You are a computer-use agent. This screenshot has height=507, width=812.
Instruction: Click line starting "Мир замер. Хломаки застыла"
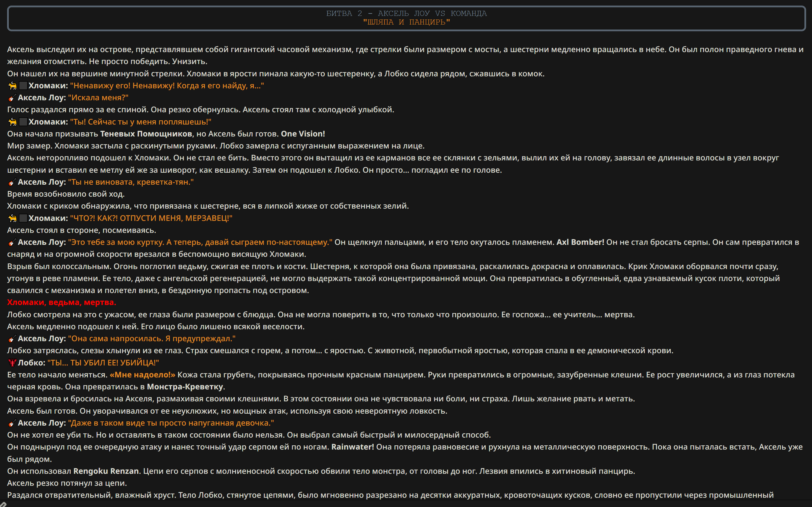coord(216,146)
